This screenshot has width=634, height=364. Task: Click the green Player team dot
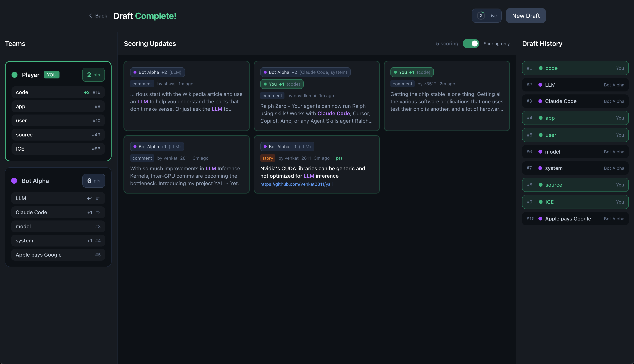(15, 75)
